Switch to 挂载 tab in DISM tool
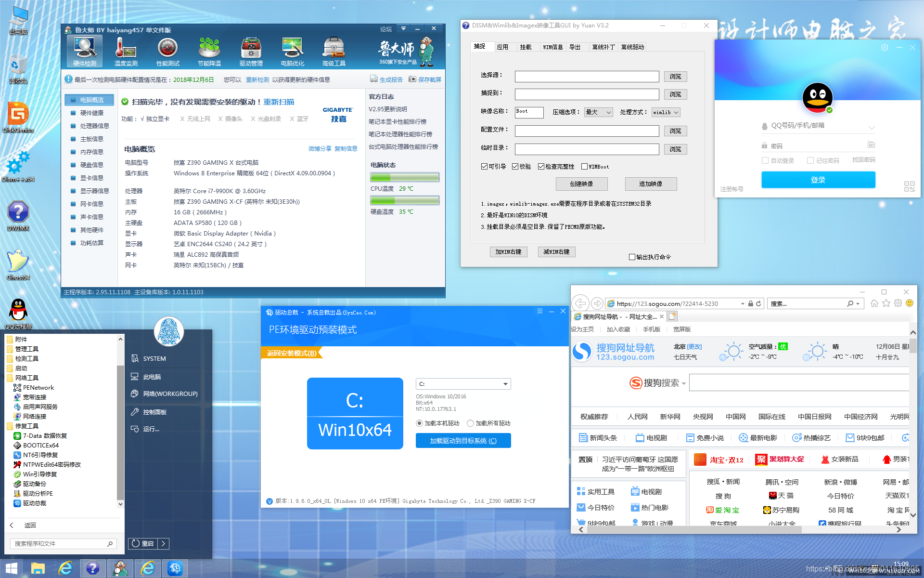924x578 pixels. point(526,47)
